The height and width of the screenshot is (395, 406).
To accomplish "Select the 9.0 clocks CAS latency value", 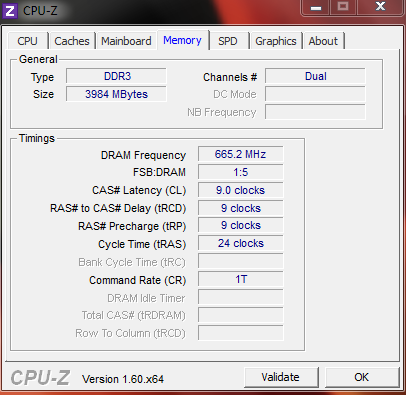I will pos(240,190).
